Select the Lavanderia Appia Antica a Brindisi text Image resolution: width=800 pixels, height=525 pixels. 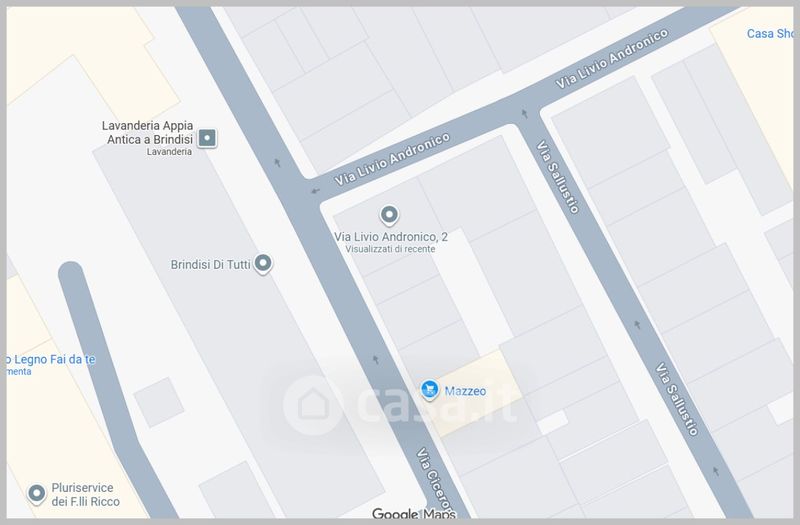click(x=147, y=132)
